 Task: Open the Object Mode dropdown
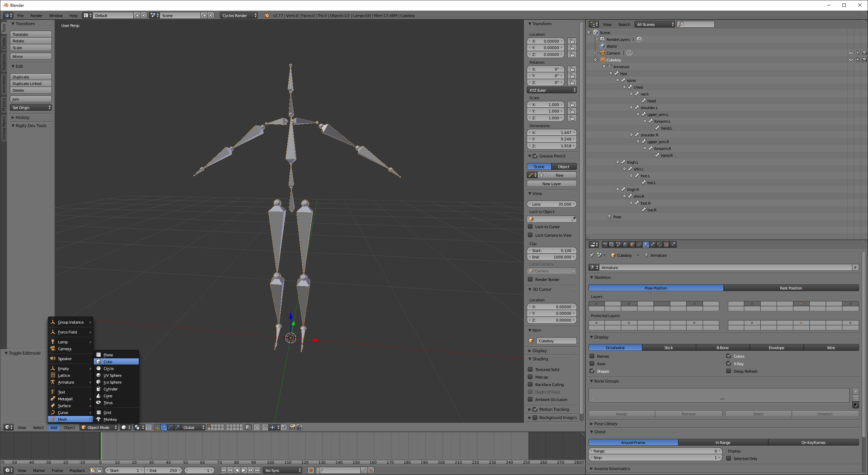coord(99,427)
